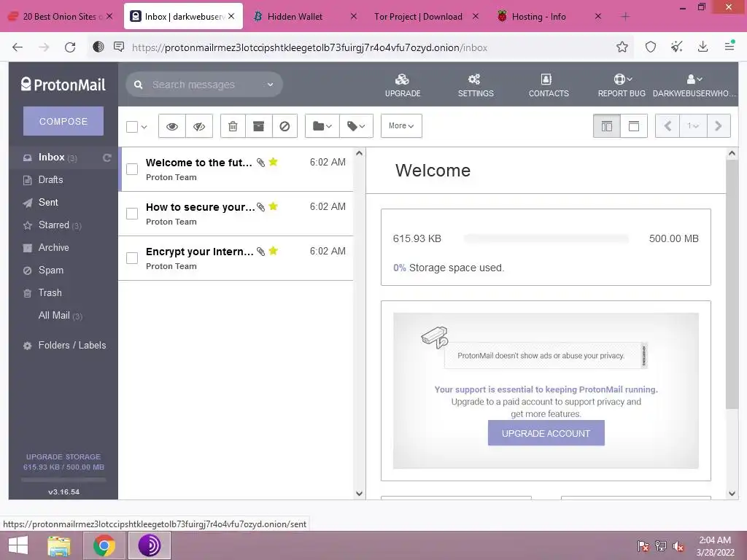Viewport: 747px width, 560px height.
Task: Open the page number dropdown
Action: point(693,126)
